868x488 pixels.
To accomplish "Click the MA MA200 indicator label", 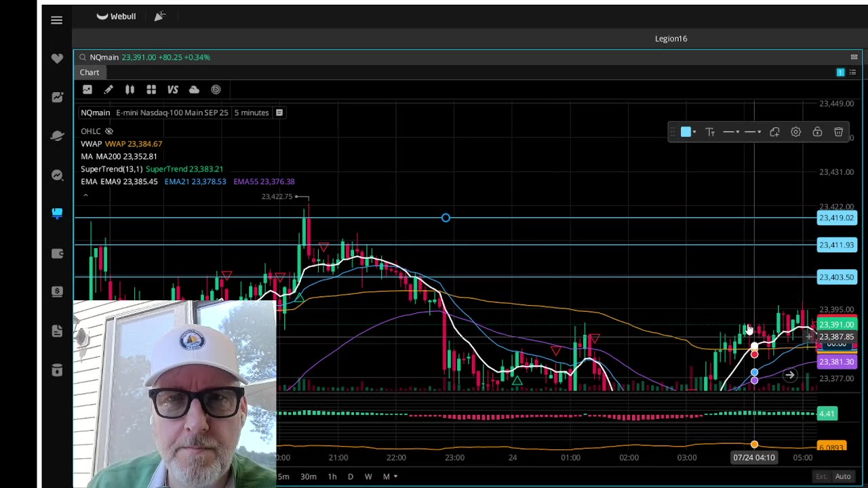I will point(119,157).
